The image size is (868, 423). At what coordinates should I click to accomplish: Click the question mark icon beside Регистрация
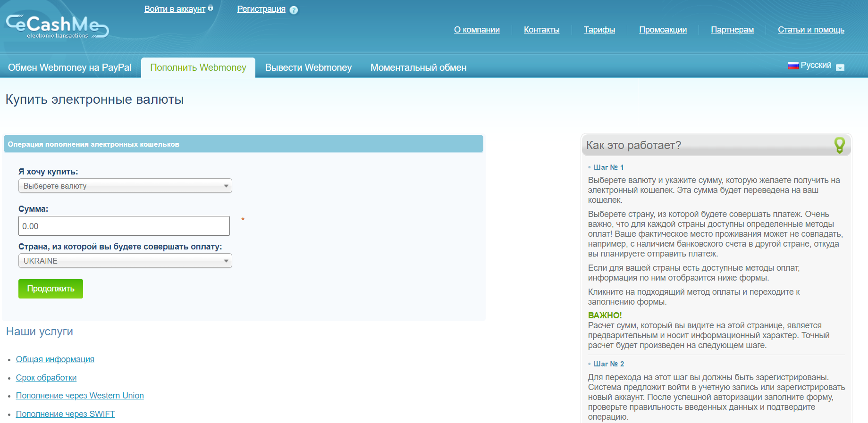294,10
